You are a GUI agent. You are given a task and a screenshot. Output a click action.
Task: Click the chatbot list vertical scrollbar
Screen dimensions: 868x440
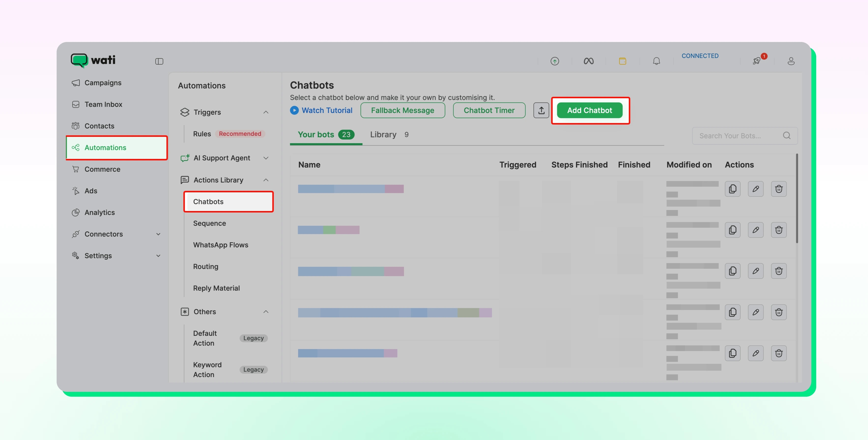click(797, 199)
